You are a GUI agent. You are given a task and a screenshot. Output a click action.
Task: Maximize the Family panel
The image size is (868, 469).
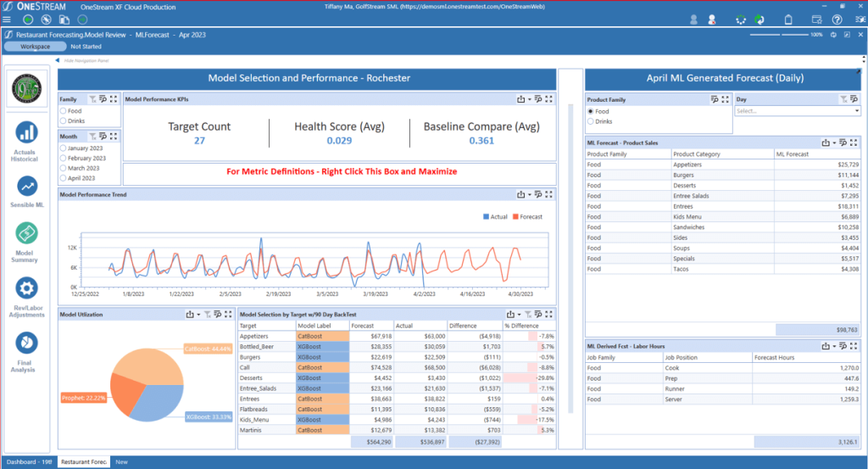click(114, 99)
